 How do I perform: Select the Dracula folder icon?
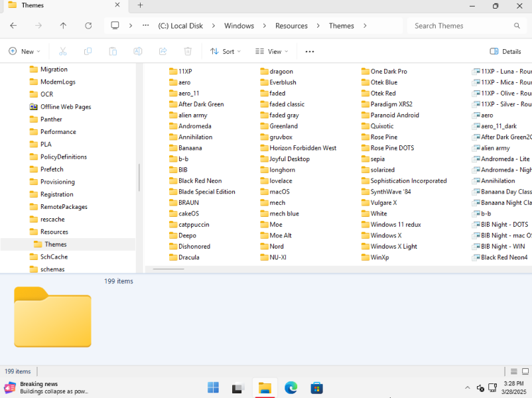(x=173, y=257)
